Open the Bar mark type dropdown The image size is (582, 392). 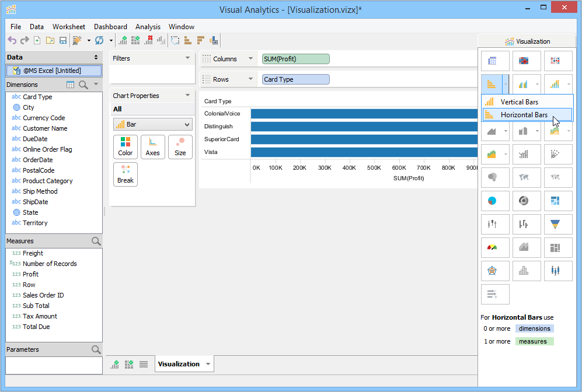(x=152, y=124)
